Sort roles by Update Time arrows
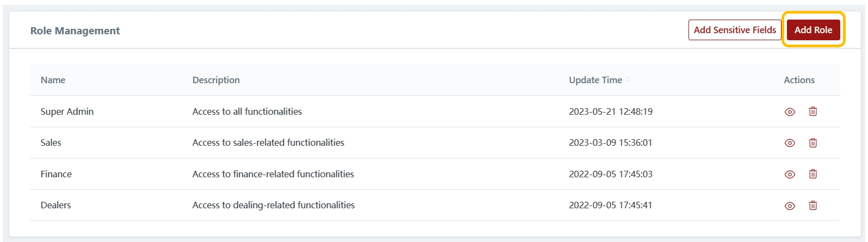 pyautogui.click(x=628, y=79)
